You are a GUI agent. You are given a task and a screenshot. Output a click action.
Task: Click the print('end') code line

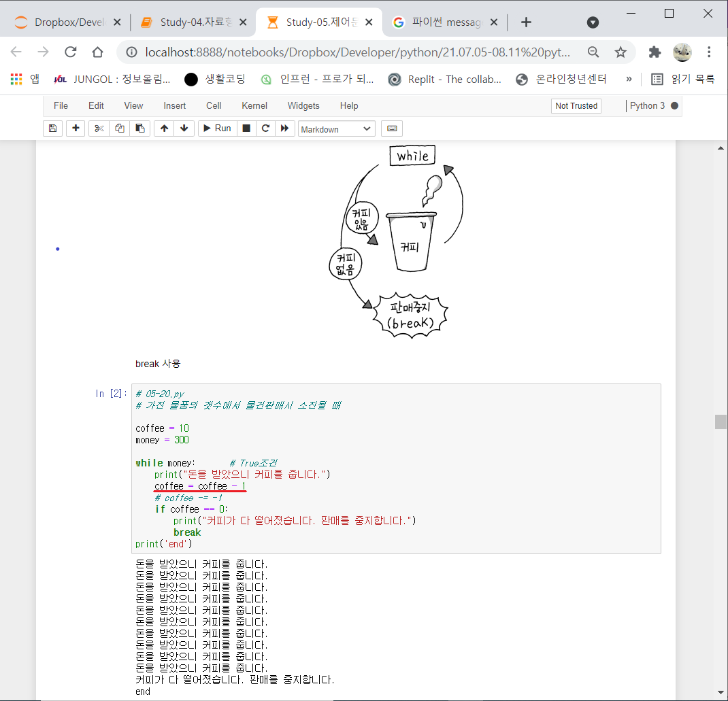(163, 544)
